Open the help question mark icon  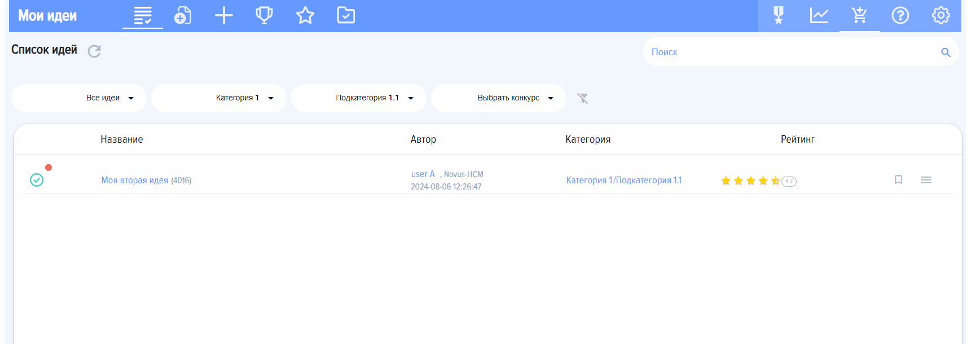(x=900, y=15)
